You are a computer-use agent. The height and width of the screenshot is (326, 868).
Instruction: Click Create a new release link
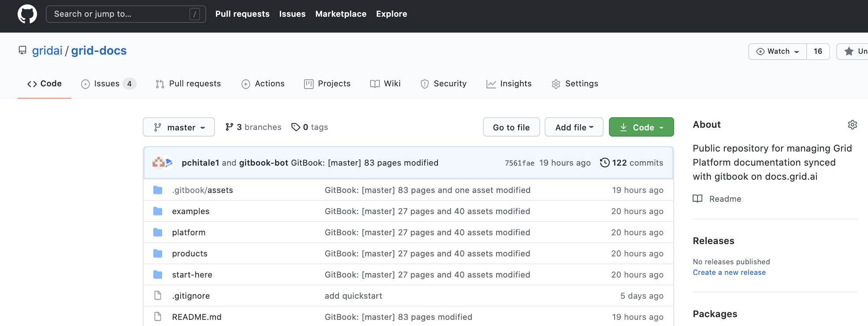[x=729, y=272]
